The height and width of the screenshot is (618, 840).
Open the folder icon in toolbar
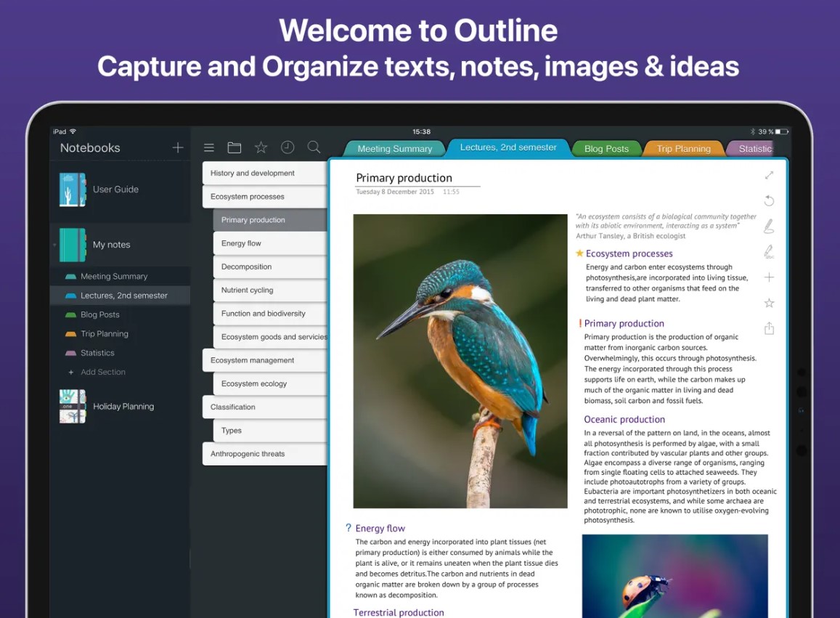(234, 147)
